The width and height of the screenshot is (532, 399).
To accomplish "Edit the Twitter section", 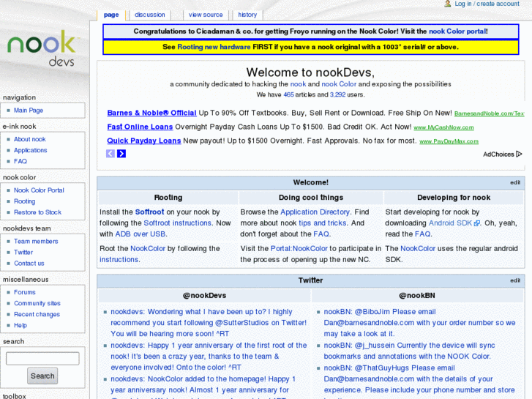I will pos(515,280).
